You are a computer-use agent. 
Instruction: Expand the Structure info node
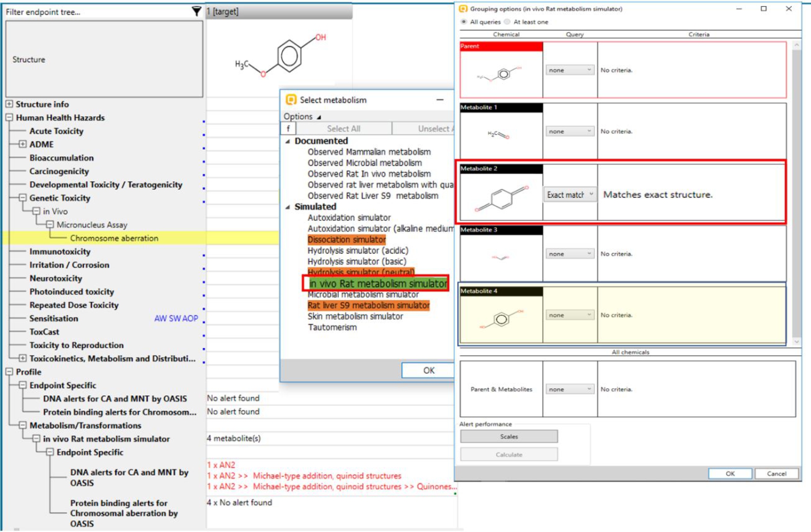point(9,104)
